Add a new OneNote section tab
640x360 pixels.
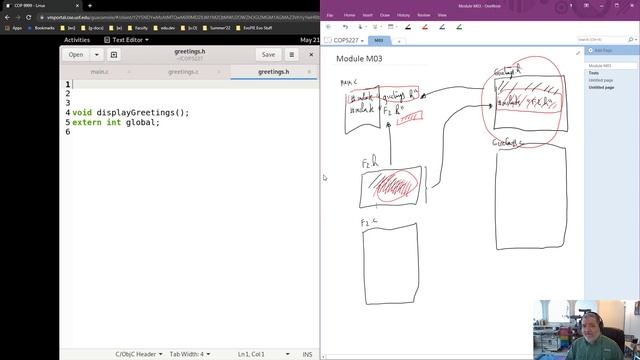(x=399, y=41)
